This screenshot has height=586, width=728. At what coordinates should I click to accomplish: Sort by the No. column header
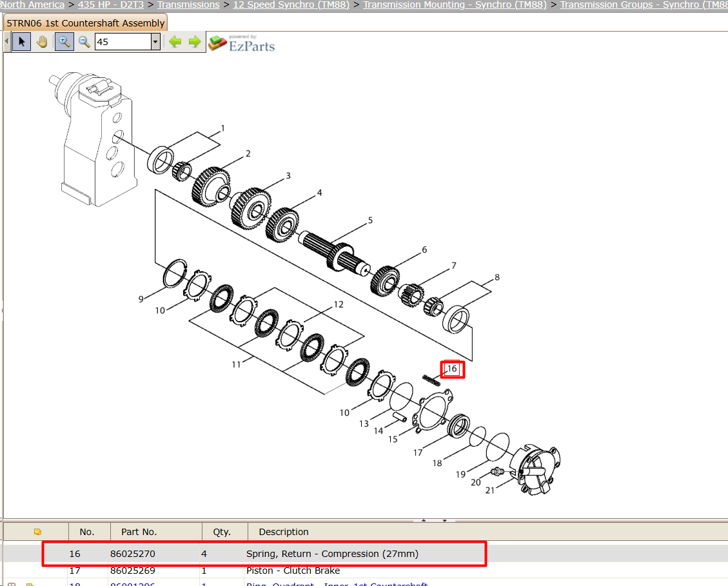pyautogui.click(x=87, y=532)
